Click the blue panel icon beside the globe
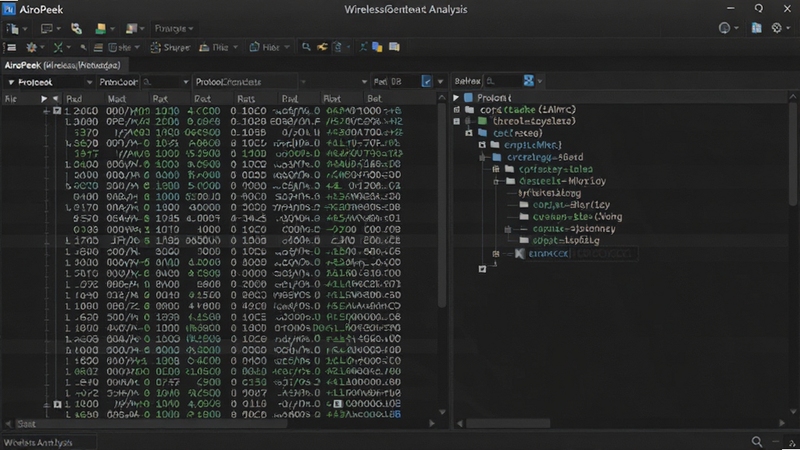Viewport: 800px width, 450px height. (756, 28)
